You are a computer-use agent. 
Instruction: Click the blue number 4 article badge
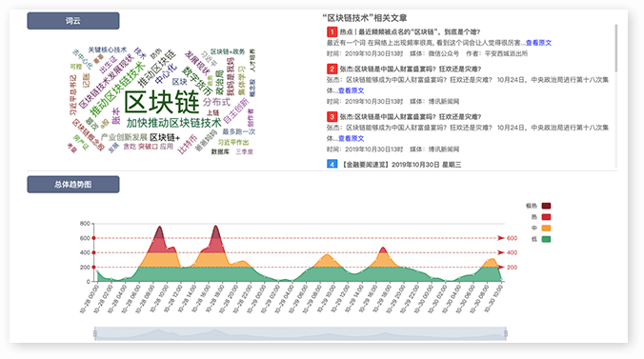(332, 165)
